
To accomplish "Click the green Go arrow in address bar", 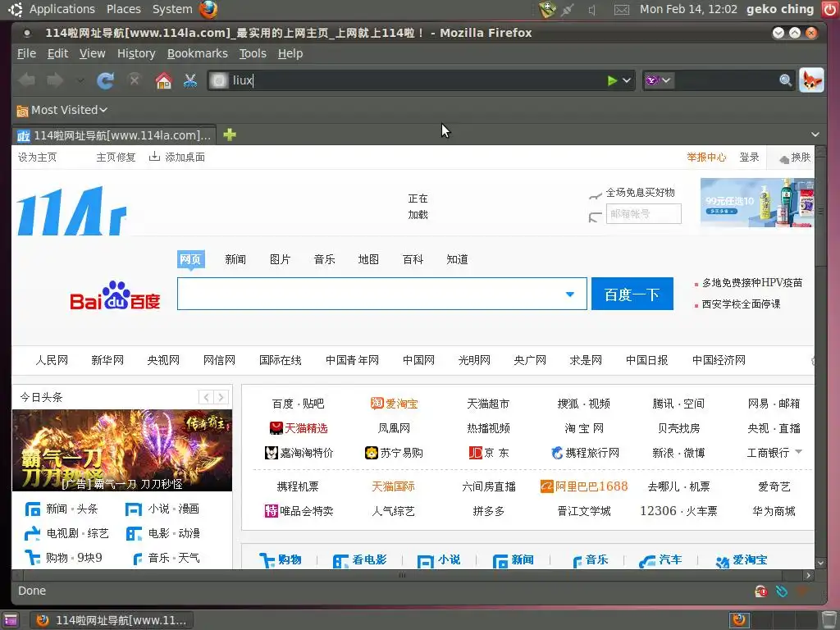I will tap(612, 80).
